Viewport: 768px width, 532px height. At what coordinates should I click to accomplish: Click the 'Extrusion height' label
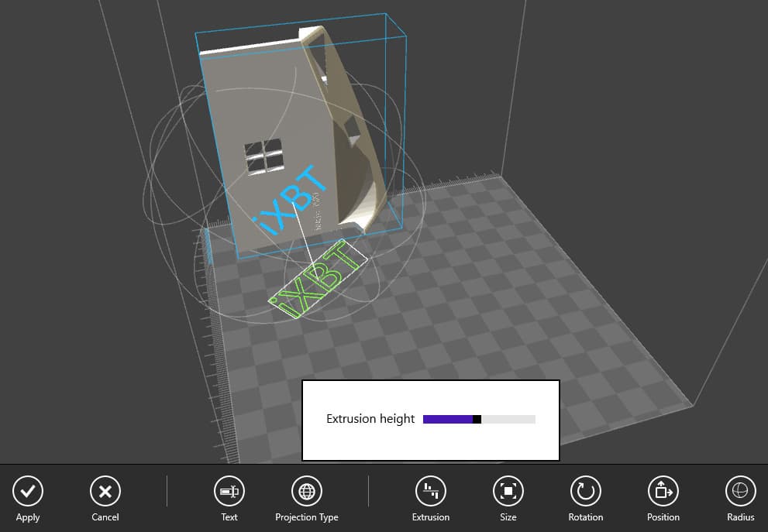tap(370, 419)
